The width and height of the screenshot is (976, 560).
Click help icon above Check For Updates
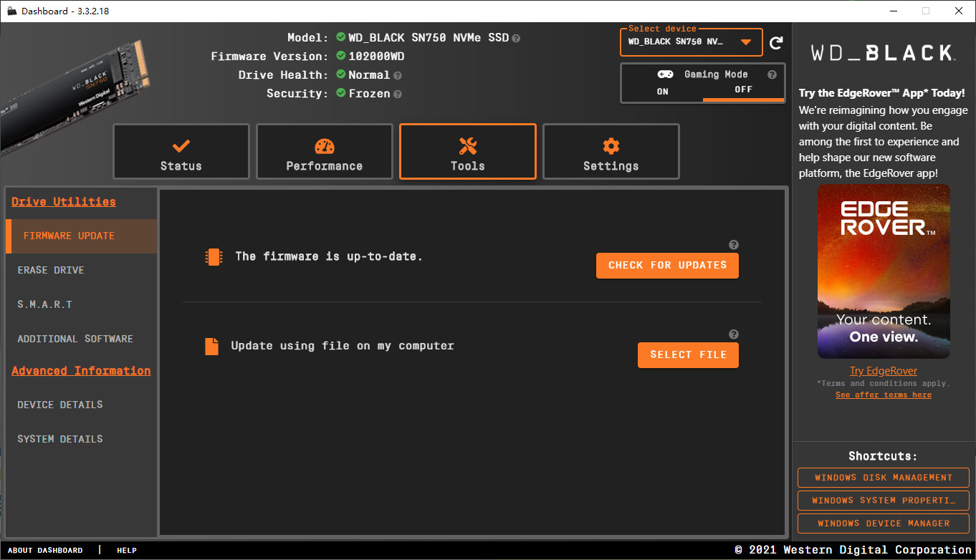(733, 245)
